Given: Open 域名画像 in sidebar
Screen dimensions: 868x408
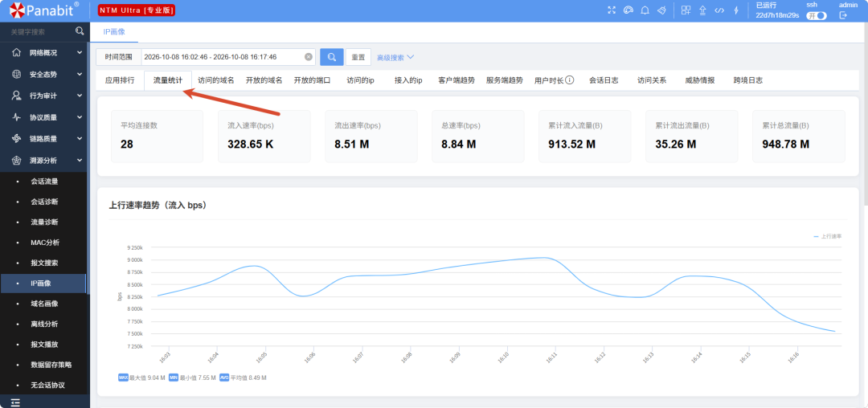Looking at the screenshot, I should click(44, 304).
